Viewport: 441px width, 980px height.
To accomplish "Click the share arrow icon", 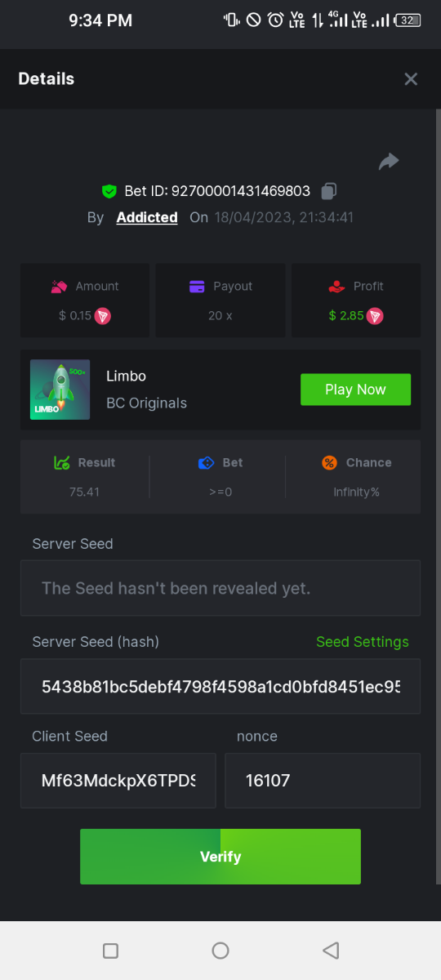I will point(389,162).
